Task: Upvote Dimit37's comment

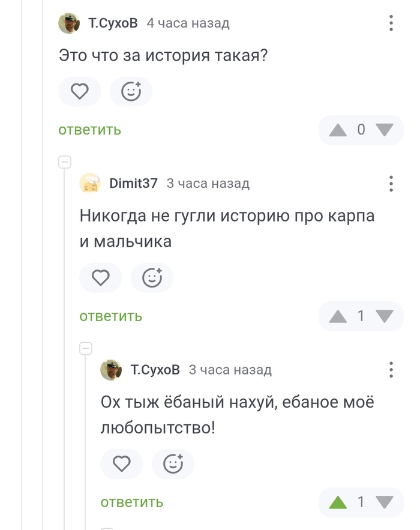Action: pyautogui.click(x=338, y=316)
